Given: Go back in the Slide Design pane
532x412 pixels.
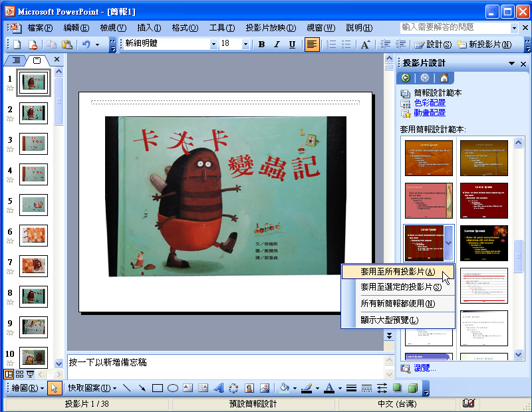Looking at the screenshot, I should 406,78.
